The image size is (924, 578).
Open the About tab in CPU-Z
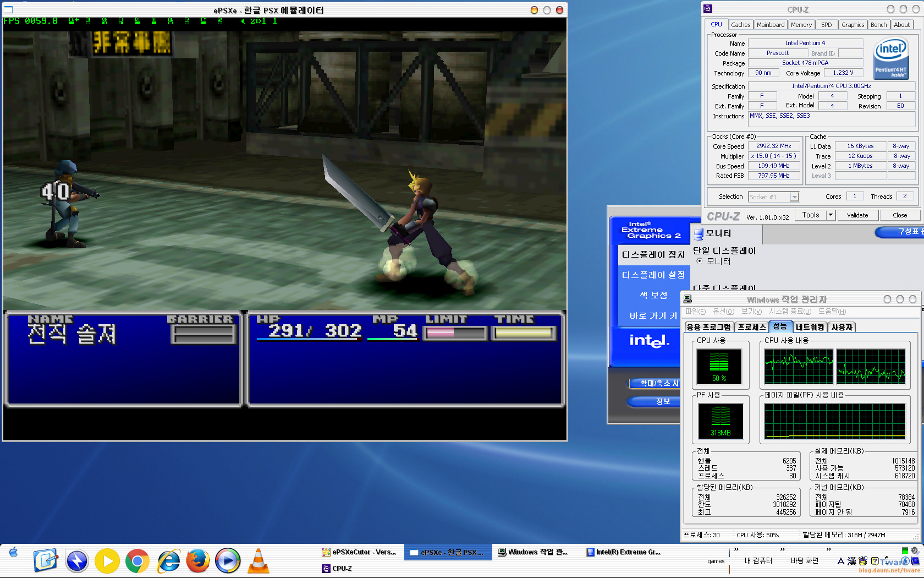click(902, 25)
